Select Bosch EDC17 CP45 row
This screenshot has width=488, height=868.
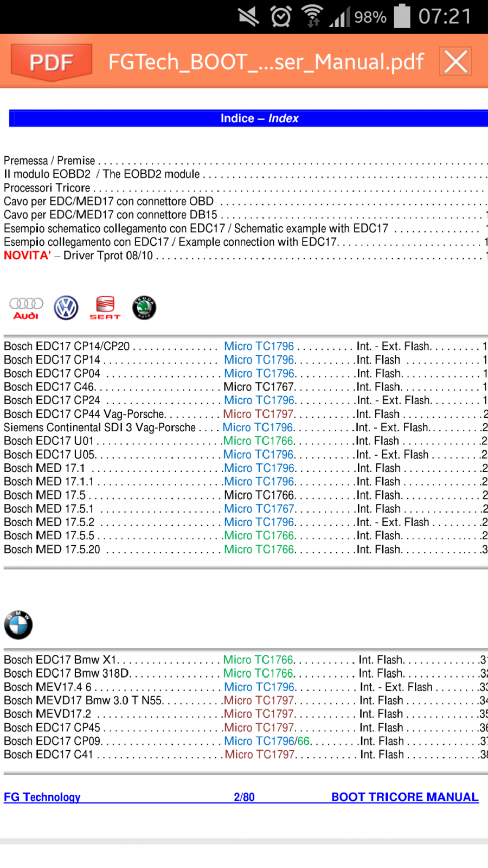click(246, 727)
